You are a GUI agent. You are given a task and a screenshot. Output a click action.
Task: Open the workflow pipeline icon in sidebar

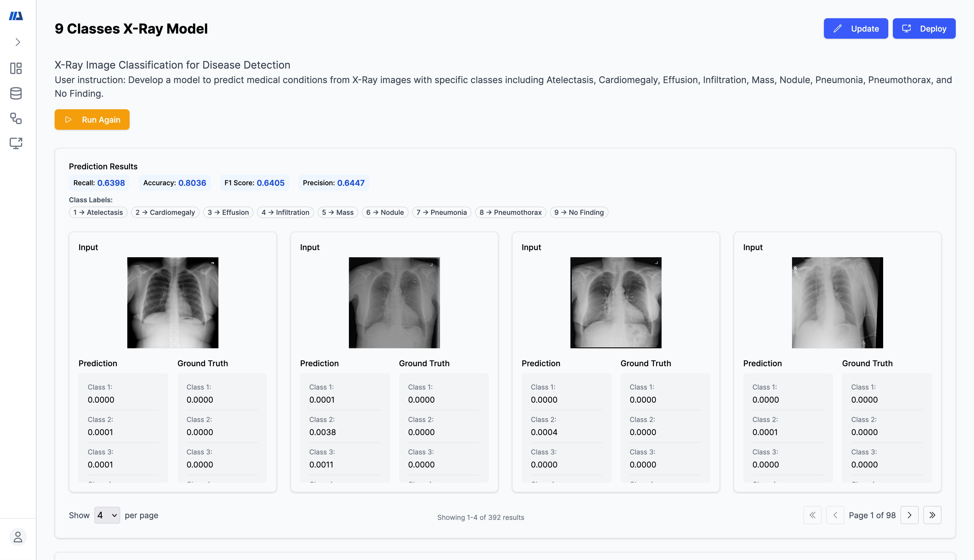click(x=16, y=118)
